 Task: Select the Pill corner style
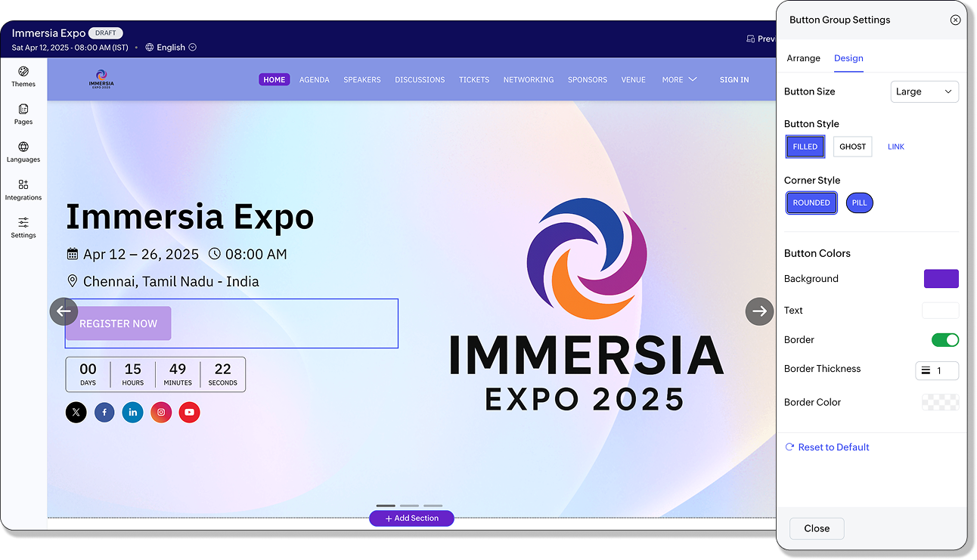pos(860,203)
